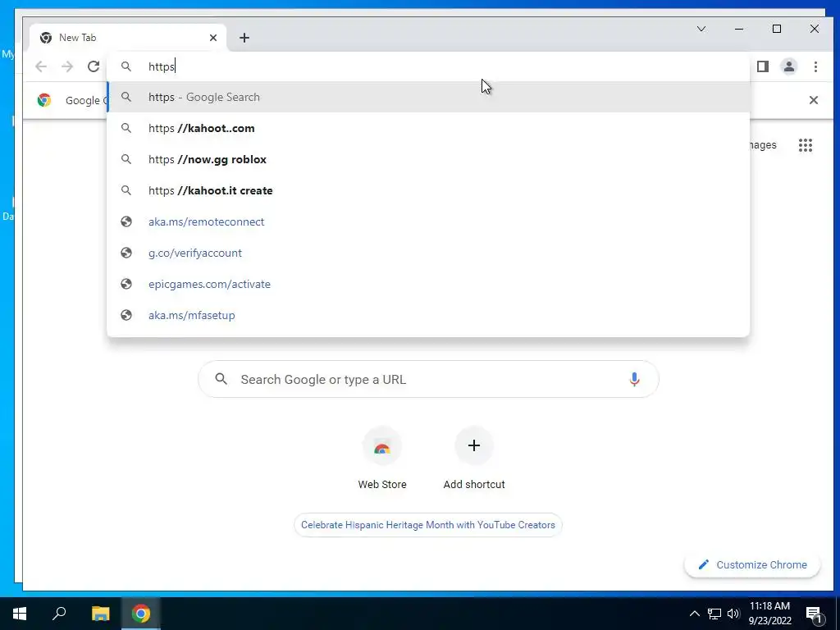Click the Chrome taskbar icon
This screenshot has width=840, height=630.
tap(141, 614)
